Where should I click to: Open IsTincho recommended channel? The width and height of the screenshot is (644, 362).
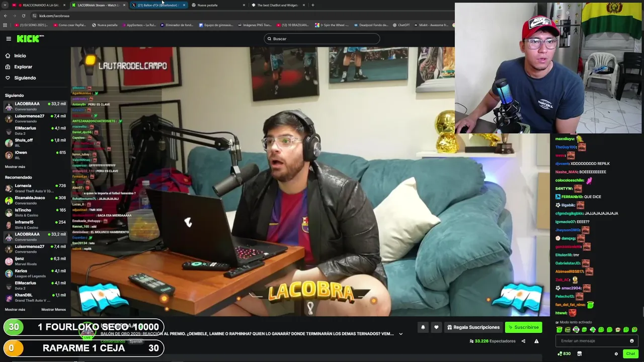35,212
